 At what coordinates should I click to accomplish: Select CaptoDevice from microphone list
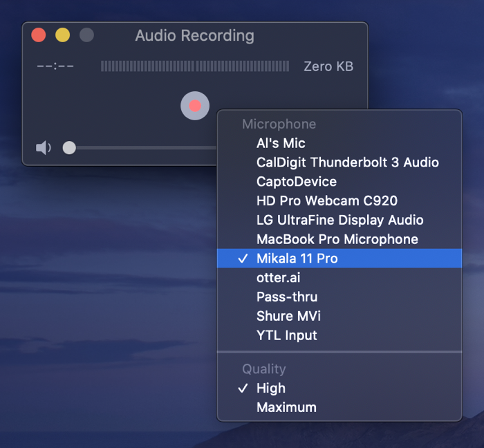(296, 182)
